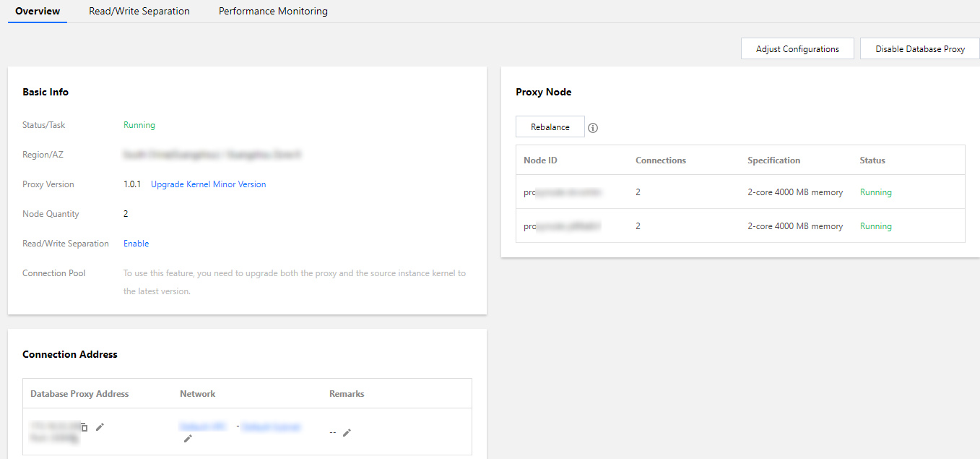The width and height of the screenshot is (980, 459).
Task: Copy the database proxy address
Action: (x=84, y=427)
